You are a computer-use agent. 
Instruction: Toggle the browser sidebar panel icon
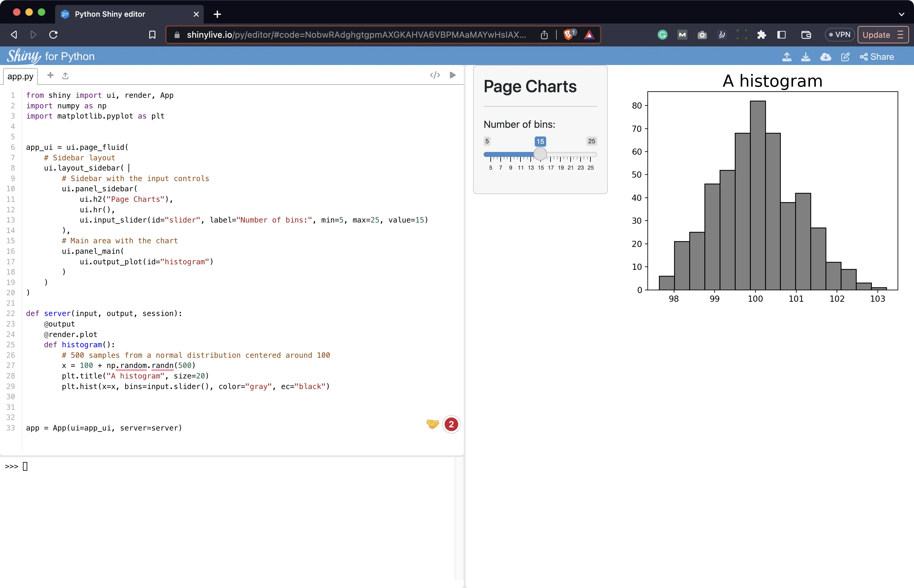[781, 35]
